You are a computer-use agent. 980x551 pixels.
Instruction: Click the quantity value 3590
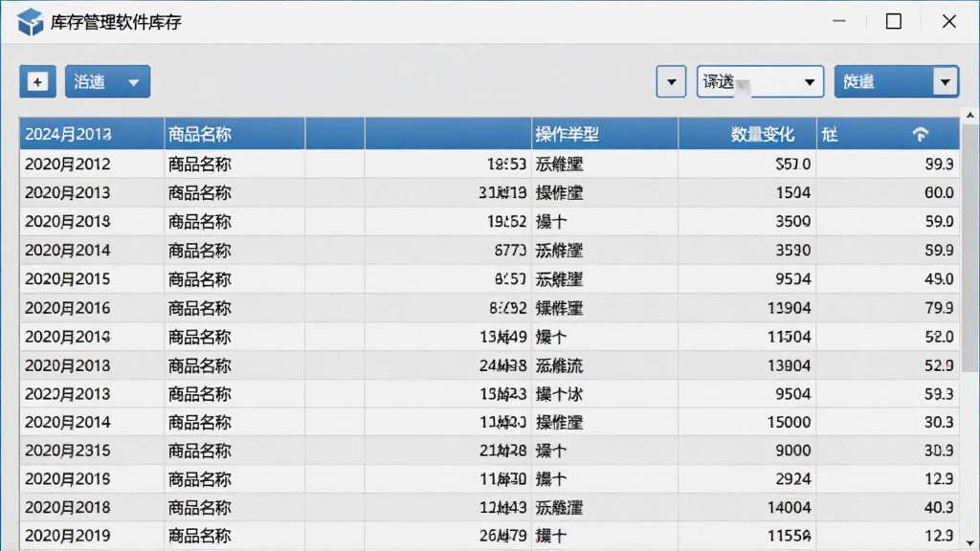click(x=793, y=250)
